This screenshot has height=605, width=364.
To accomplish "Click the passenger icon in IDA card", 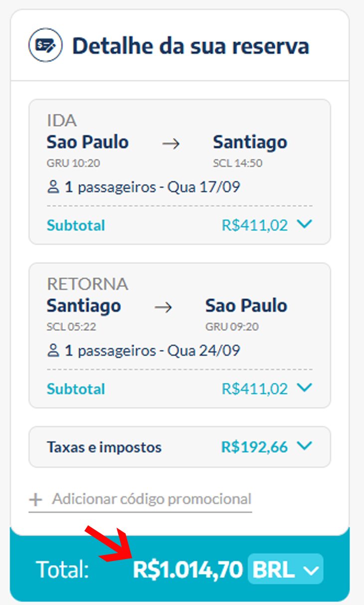I will point(53,188).
